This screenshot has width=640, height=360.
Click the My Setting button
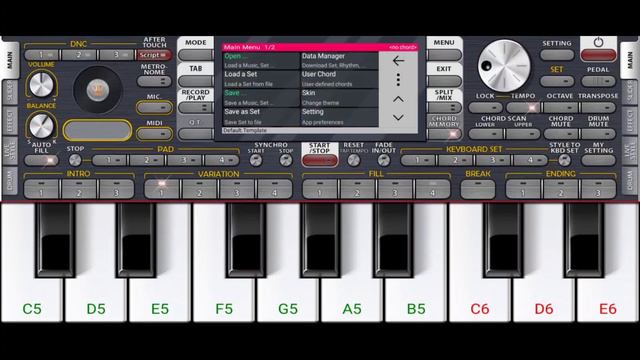pyautogui.click(x=598, y=160)
